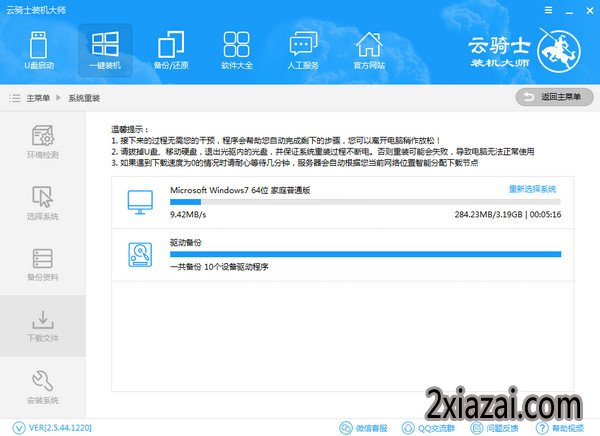Click the 驱动备份 label

[186, 242]
